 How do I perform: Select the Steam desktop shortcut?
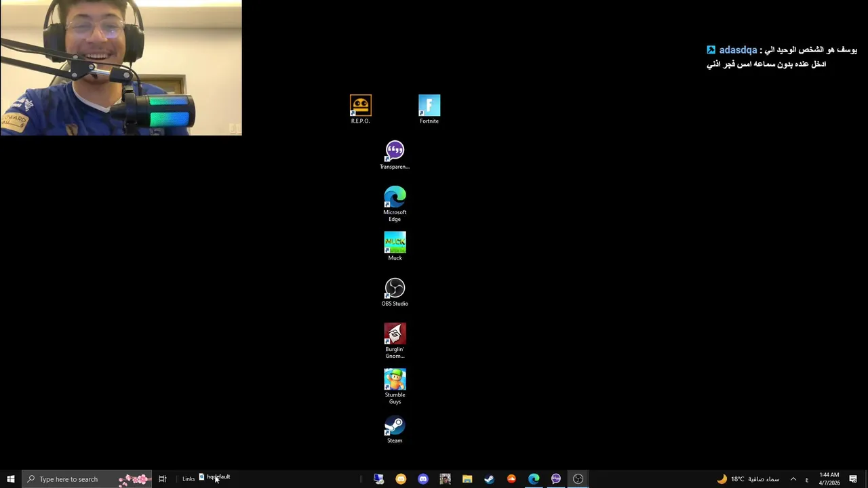[395, 430]
